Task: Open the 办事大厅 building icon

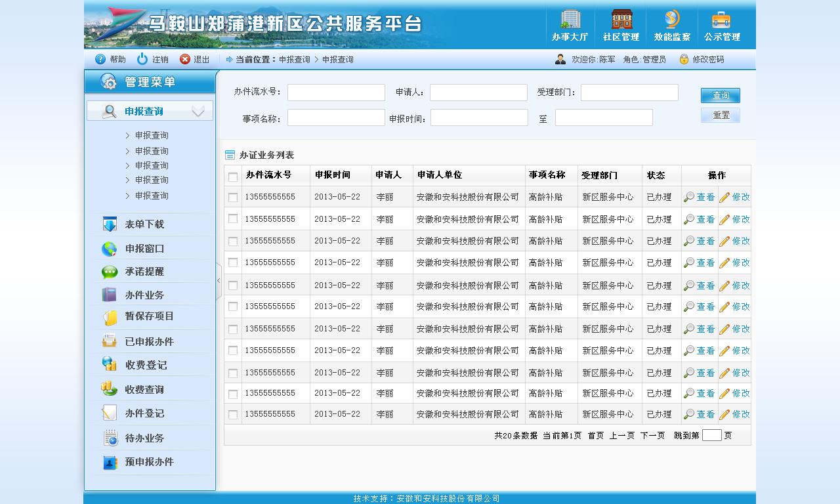Action: [570, 19]
